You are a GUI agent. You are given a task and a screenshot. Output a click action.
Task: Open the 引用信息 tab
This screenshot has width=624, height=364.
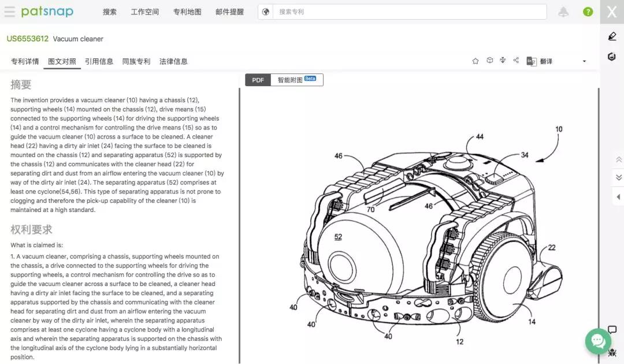coord(99,62)
